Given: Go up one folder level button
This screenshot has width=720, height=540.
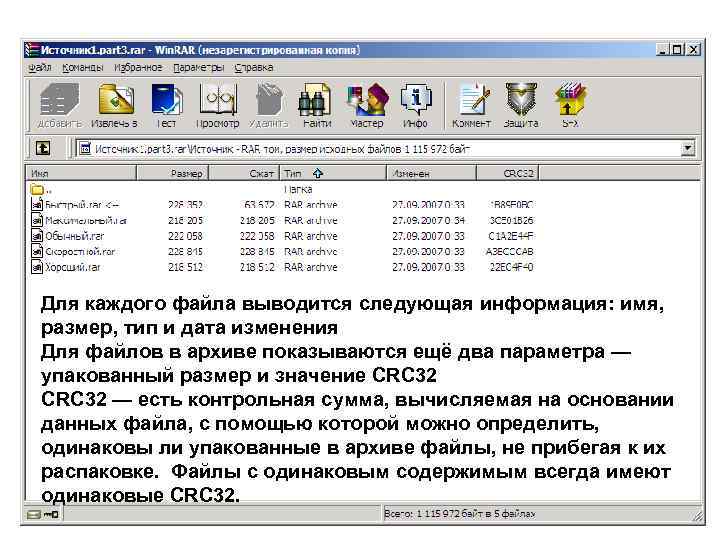Looking at the screenshot, I should pos(43,148).
